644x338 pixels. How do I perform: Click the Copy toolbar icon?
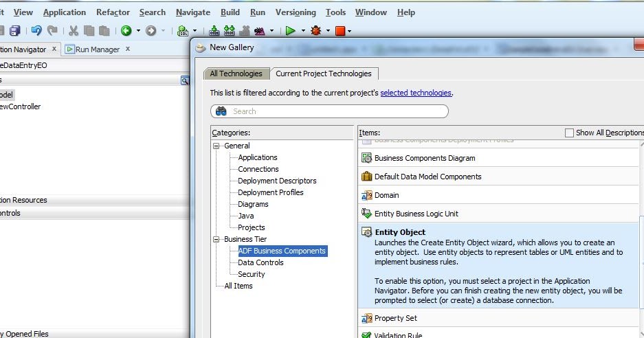coord(89,31)
